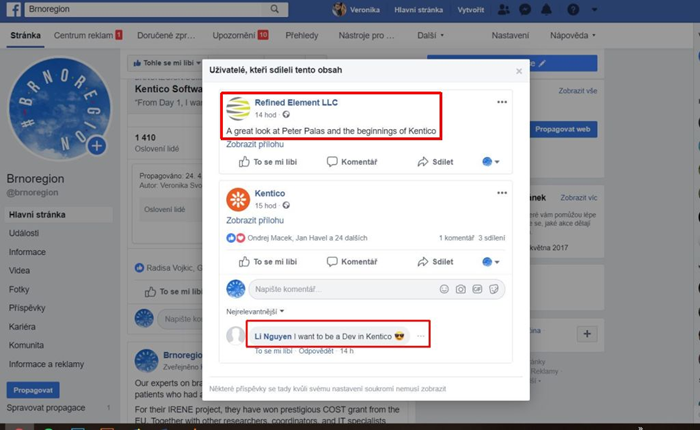This screenshot has width=700, height=430.
Task: Click the Propagovat button in sidebar
Action: pyautogui.click(x=33, y=390)
